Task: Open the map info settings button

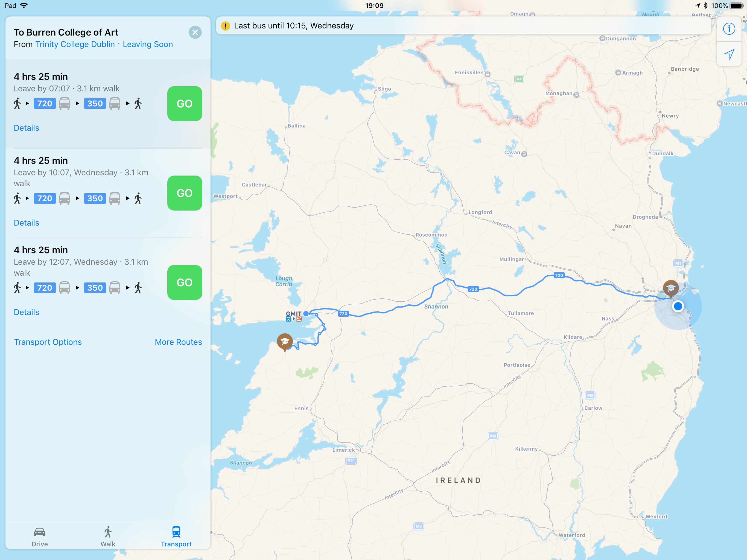Action: point(729,29)
